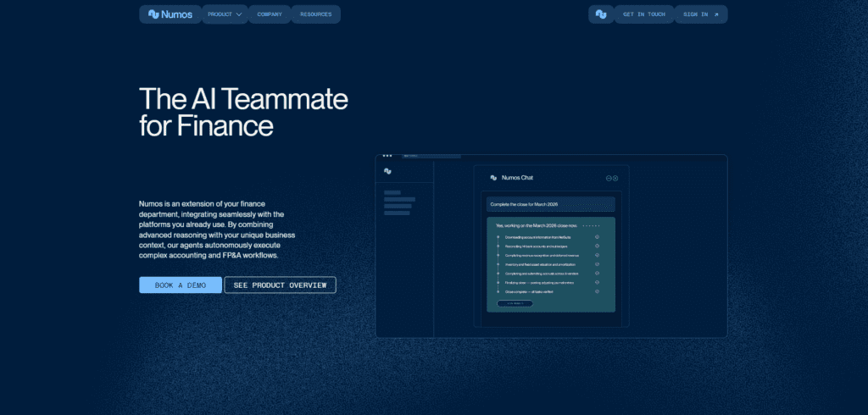
Task: Click status icon for 'Close complete' row
Action: 598,291
